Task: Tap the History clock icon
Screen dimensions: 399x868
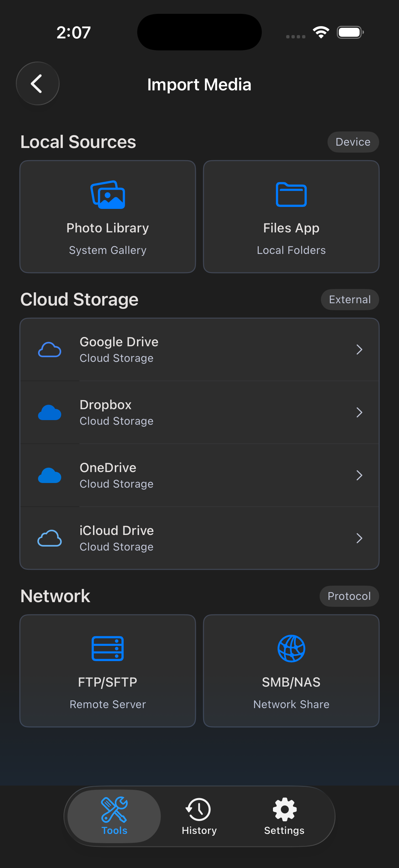Action: [x=198, y=809]
